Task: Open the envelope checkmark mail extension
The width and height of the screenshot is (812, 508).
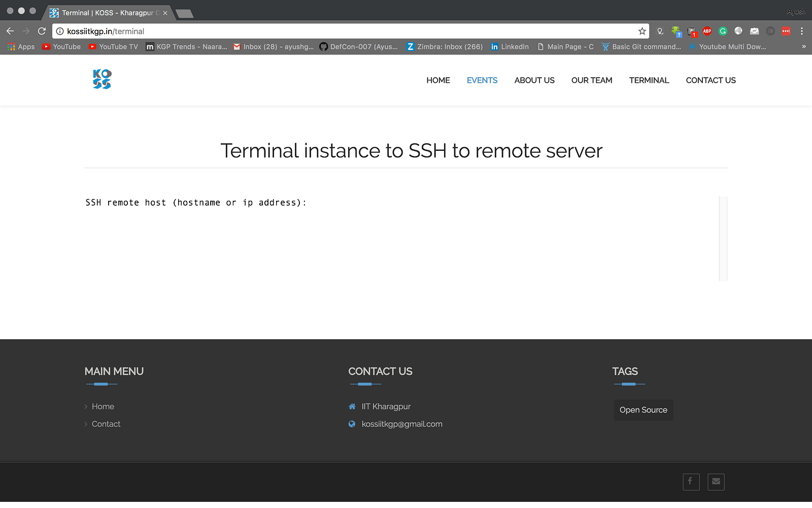Action: pyautogui.click(x=755, y=31)
